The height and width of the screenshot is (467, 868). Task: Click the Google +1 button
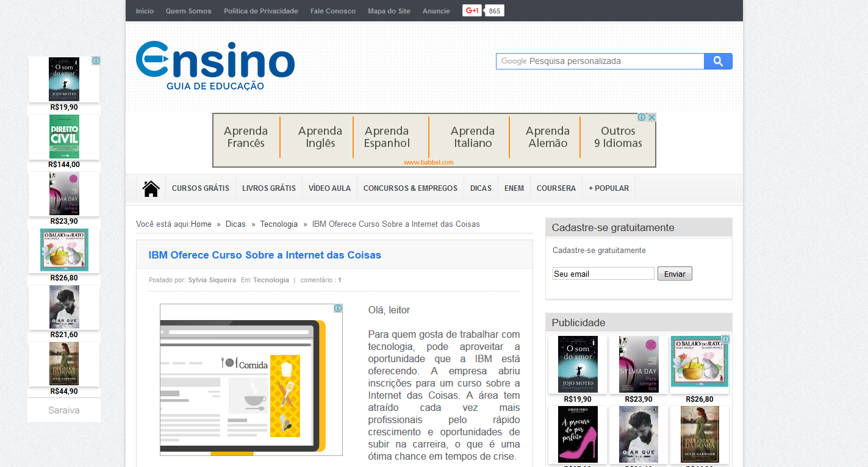point(472,10)
